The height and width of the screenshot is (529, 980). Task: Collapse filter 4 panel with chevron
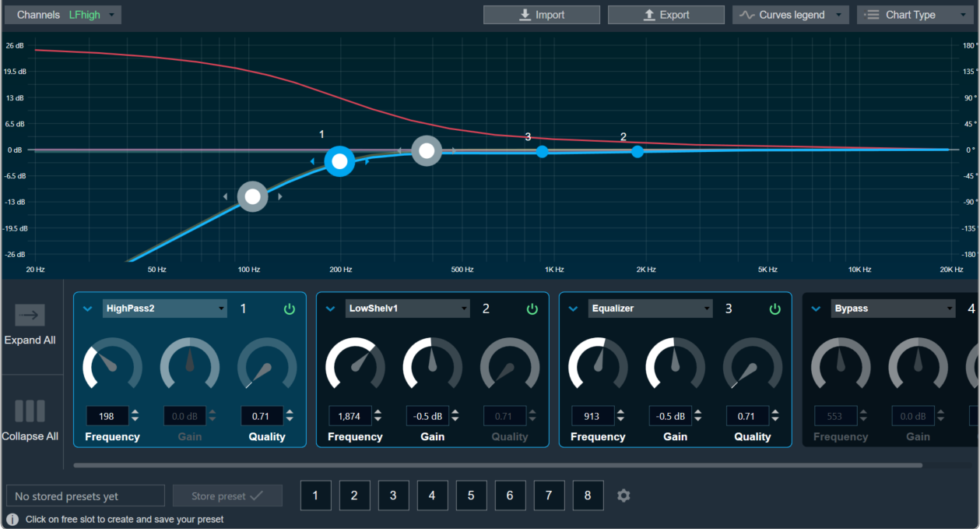pos(817,309)
